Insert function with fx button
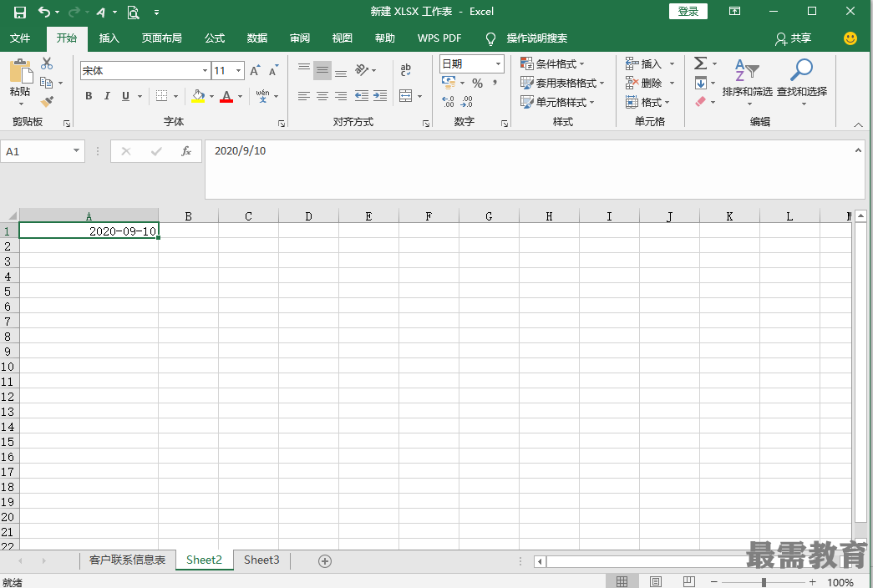873x588 pixels. click(x=186, y=151)
